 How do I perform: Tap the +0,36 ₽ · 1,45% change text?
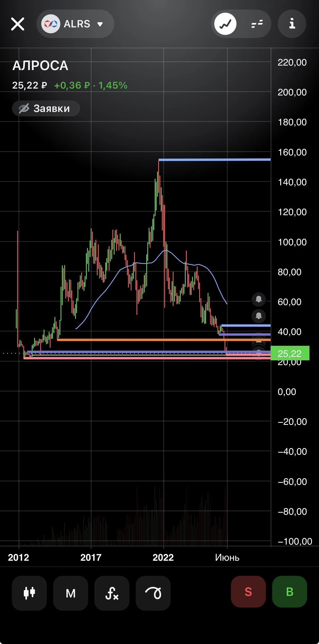click(91, 85)
